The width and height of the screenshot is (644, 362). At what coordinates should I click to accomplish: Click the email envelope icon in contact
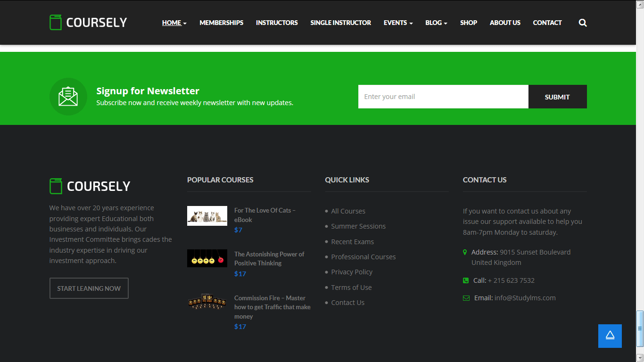pos(466,298)
